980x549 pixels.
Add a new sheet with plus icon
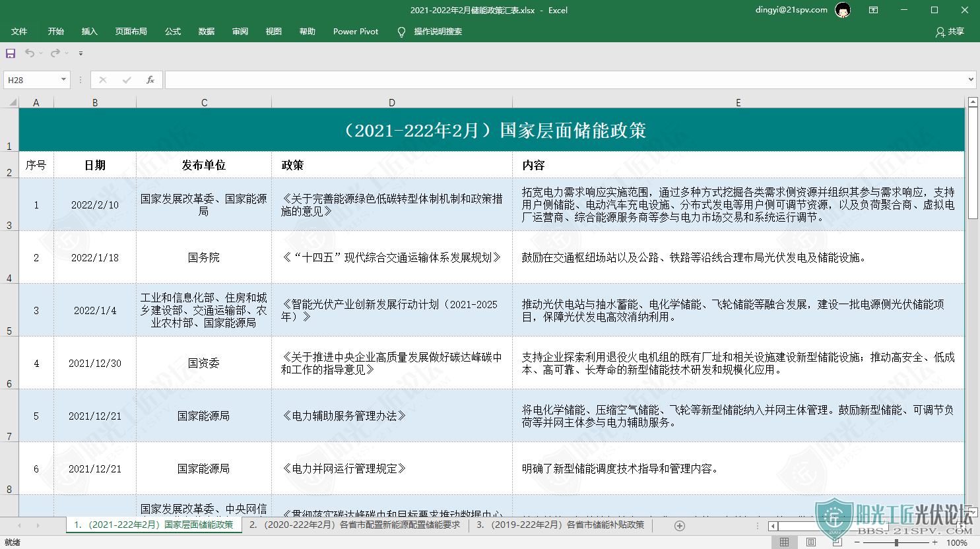(x=680, y=525)
